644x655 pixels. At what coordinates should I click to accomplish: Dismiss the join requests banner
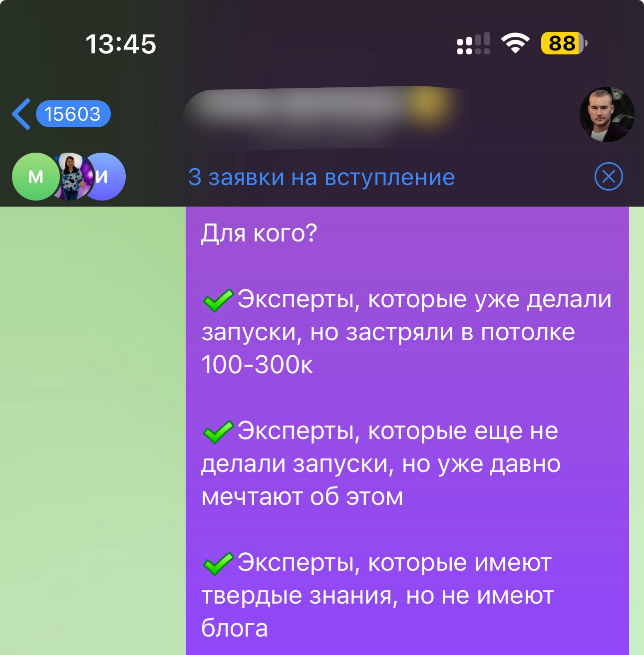(x=609, y=177)
